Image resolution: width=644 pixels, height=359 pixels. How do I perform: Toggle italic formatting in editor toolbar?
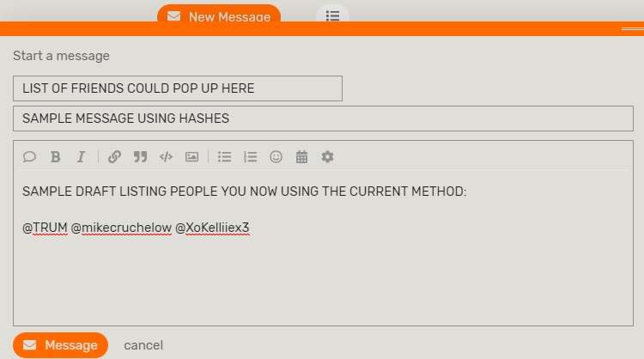pos(81,157)
